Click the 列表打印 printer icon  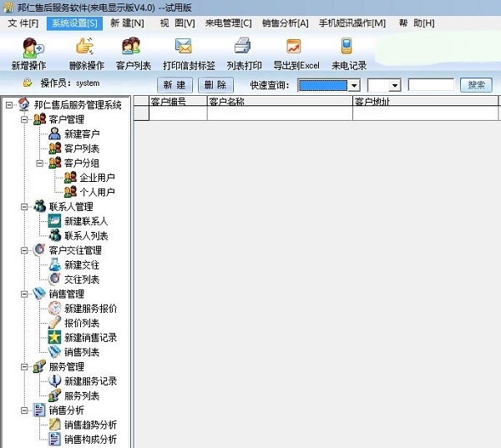click(x=242, y=45)
